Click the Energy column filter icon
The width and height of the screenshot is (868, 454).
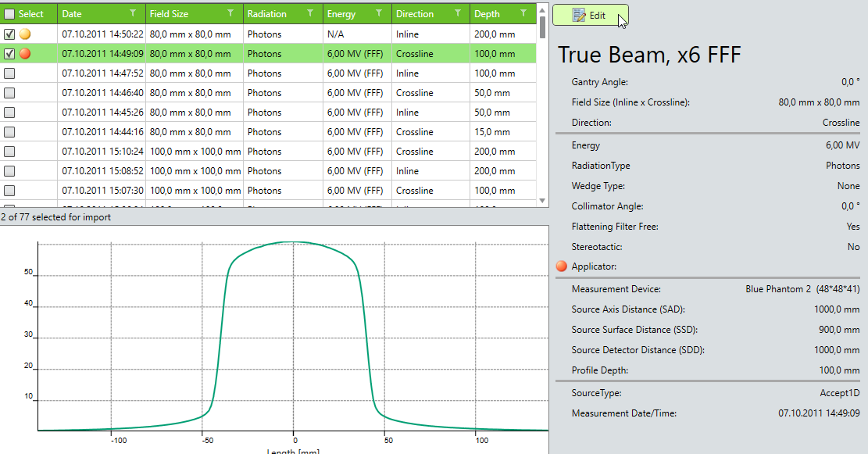[379, 14]
